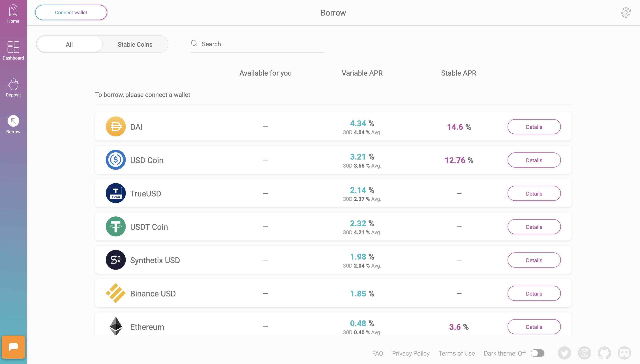Open the FAQ link
This screenshot has height=364, width=640.
(x=378, y=353)
